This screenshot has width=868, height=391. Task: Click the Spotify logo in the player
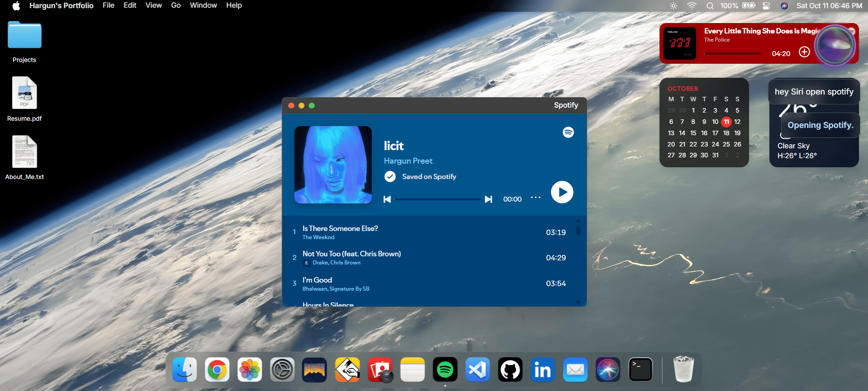pyautogui.click(x=568, y=132)
